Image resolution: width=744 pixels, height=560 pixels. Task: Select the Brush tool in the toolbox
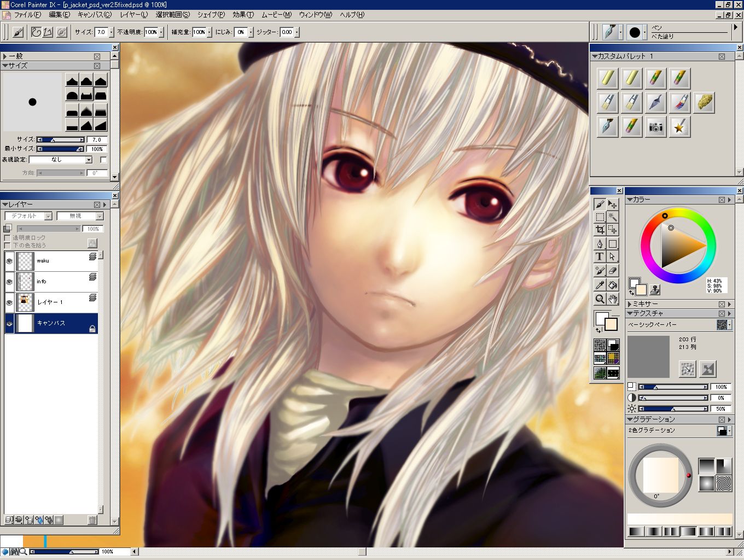[x=600, y=204]
